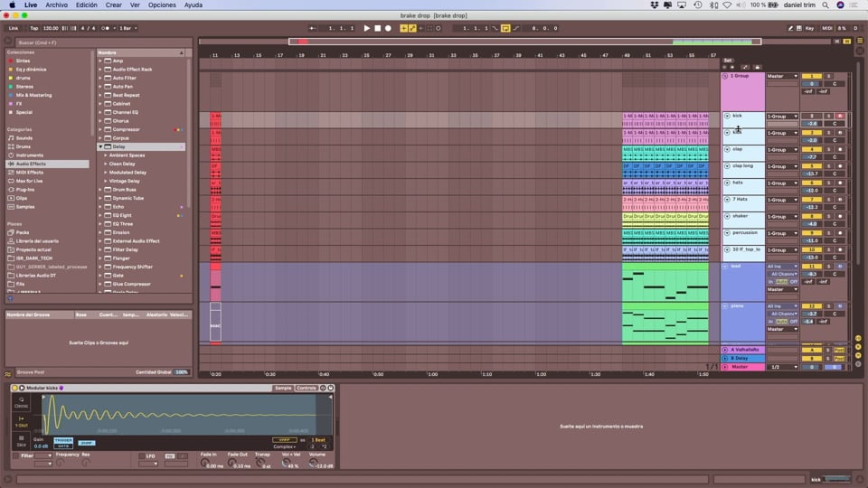
Task: Fold the 1 Group track
Action: pyautogui.click(x=725, y=76)
